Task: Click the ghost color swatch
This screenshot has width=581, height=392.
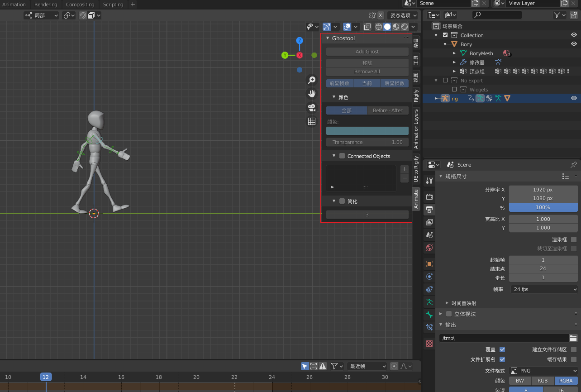Action: (x=367, y=131)
